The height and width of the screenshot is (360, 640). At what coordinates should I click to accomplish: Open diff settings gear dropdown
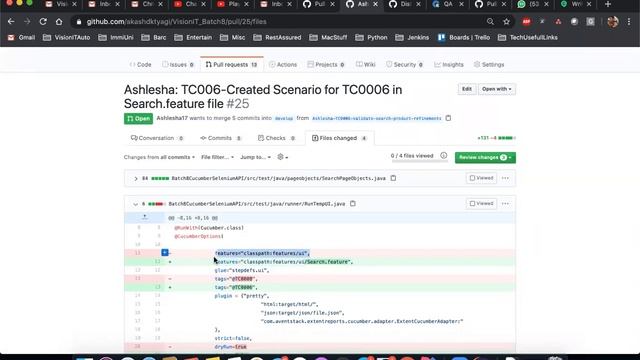click(282, 157)
